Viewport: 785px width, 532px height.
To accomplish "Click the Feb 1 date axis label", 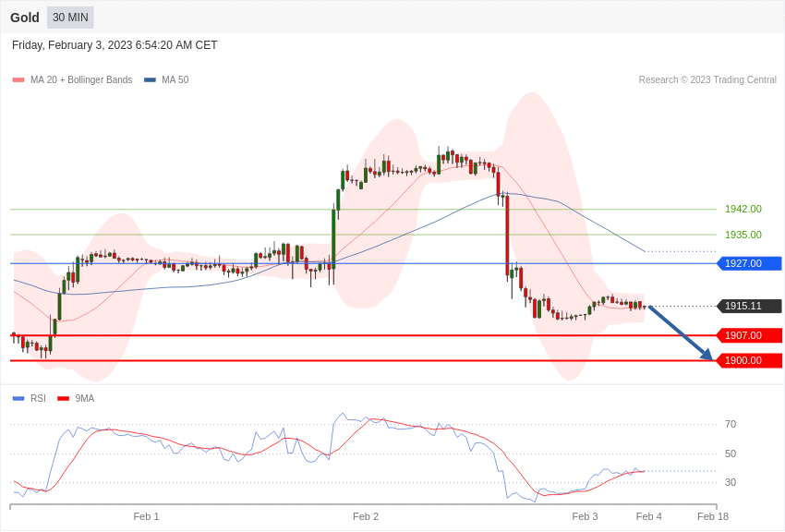I will (146, 516).
